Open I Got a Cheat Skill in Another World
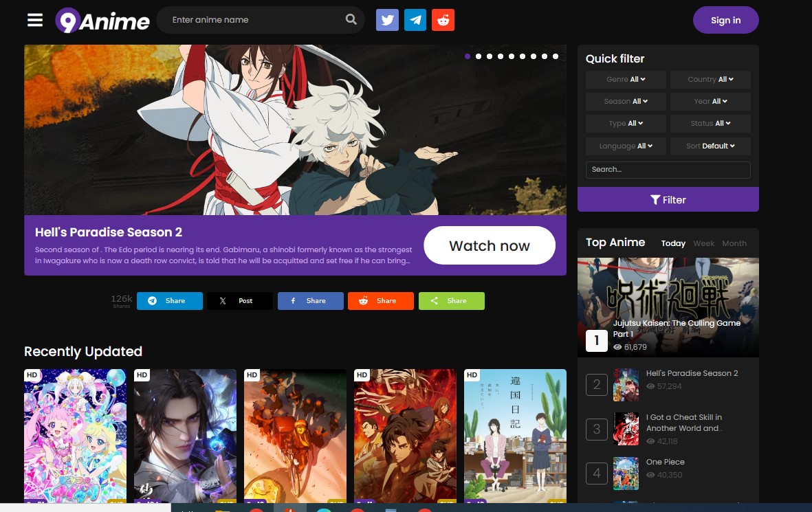This screenshot has height=512, width=812. pyautogui.click(x=684, y=423)
